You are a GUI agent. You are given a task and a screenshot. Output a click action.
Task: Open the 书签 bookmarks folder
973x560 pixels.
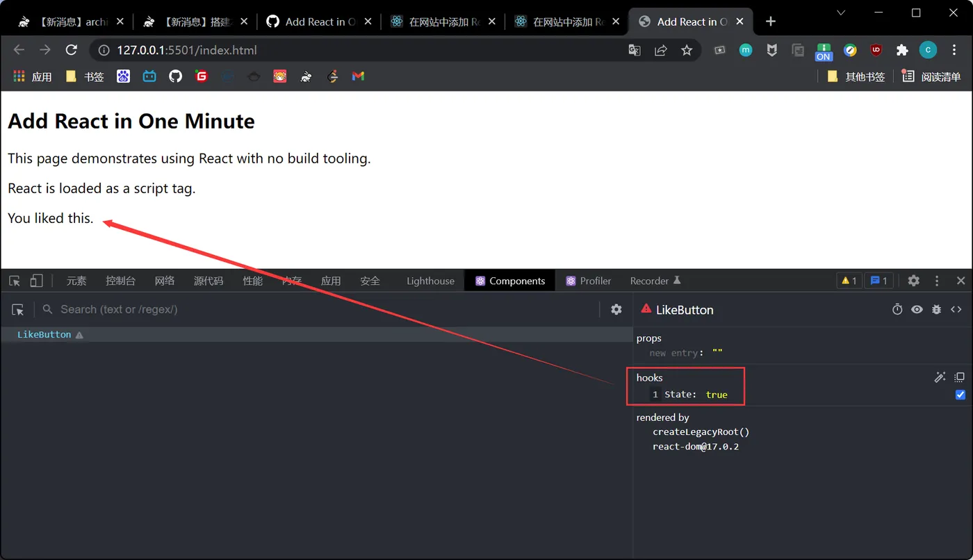pyautogui.click(x=84, y=76)
